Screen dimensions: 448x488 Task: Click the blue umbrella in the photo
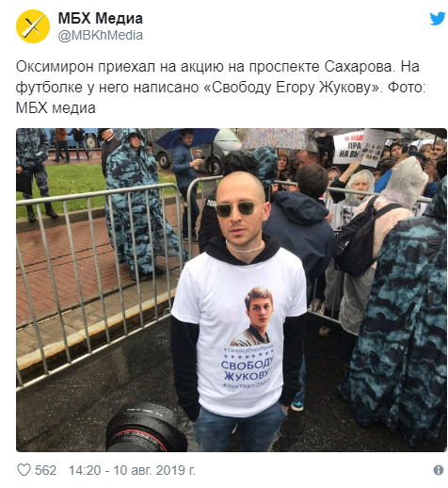(x=187, y=137)
